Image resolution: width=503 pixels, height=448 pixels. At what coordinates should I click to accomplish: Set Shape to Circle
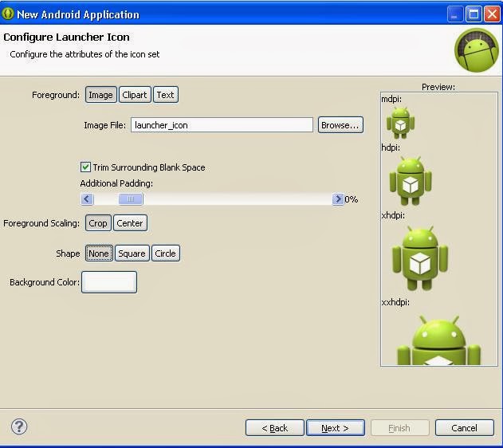(x=166, y=253)
